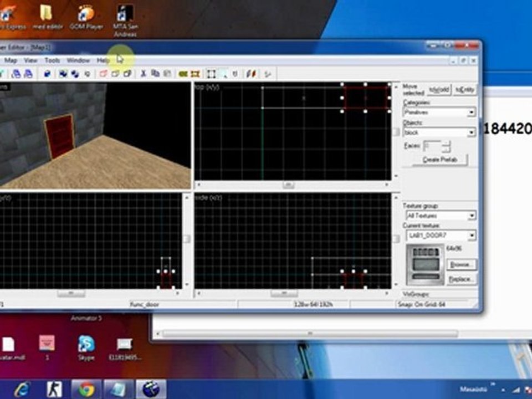
Task: Toggle the selection box toolbar icon
Action: point(211,74)
